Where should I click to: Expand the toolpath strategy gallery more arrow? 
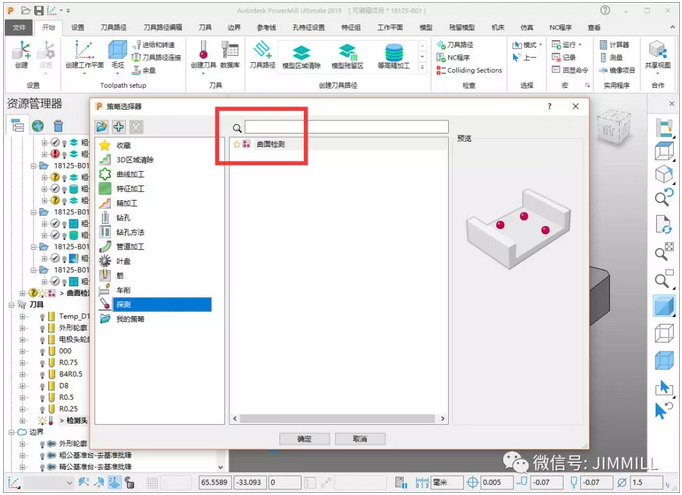422,67
